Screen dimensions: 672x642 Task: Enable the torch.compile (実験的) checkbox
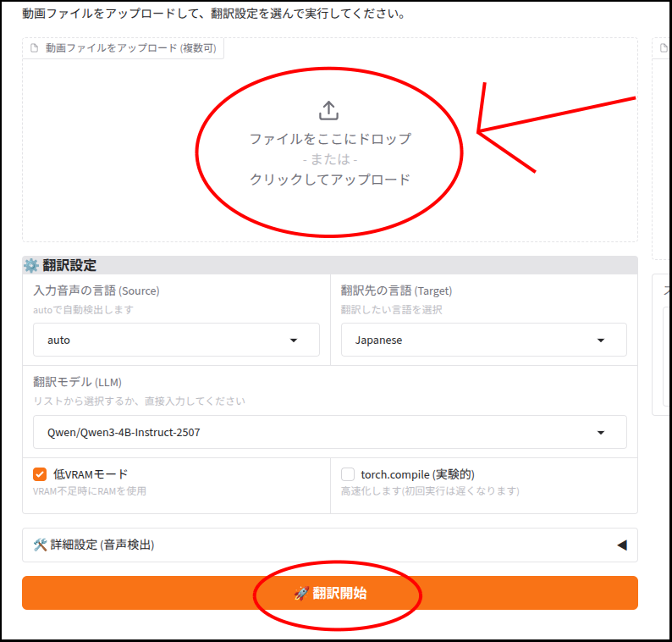click(x=348, y=474)
